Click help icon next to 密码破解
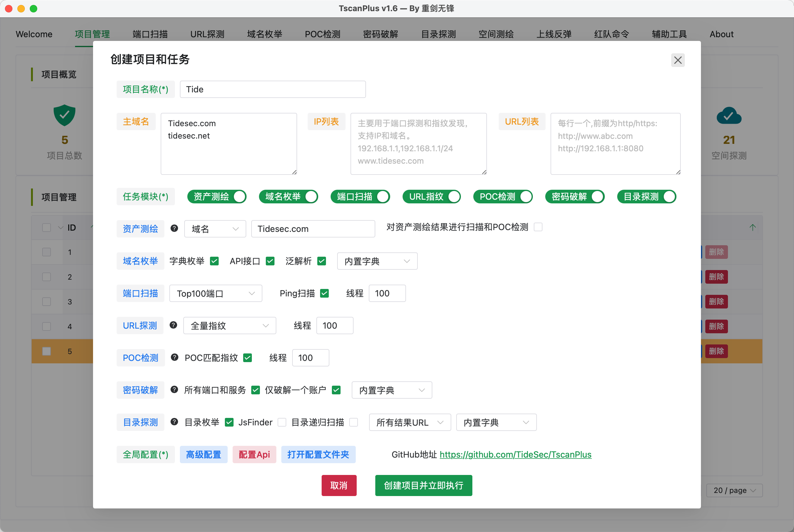The width and height of the screenshot is (794, 532). click(174, 389)
